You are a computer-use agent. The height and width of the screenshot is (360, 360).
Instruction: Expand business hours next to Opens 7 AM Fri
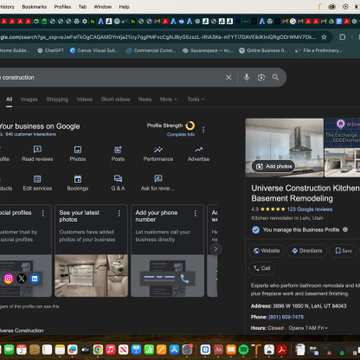[x=326, y=328]
